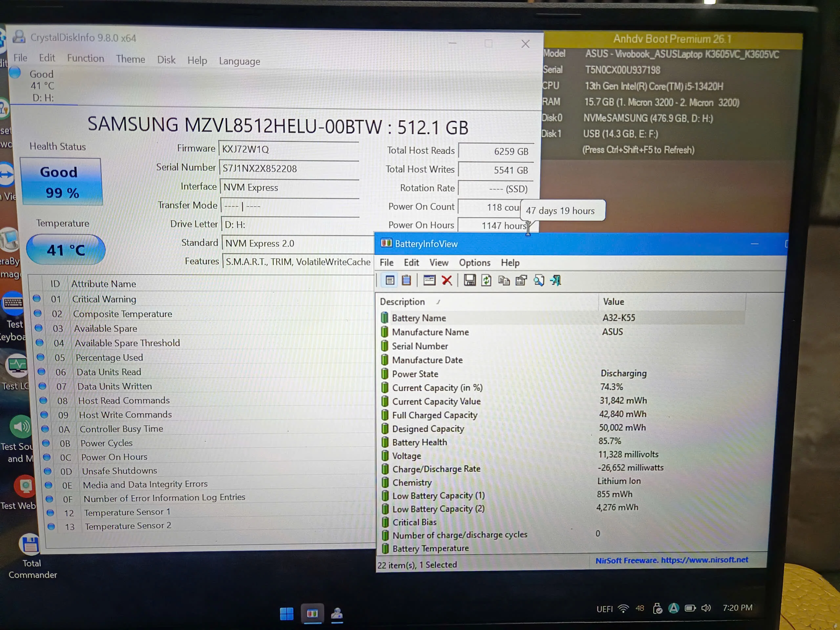Open the Theme menu in CrystalDiskInfo
The width and height of the screenshot is (840, 630).
[131, 59]
